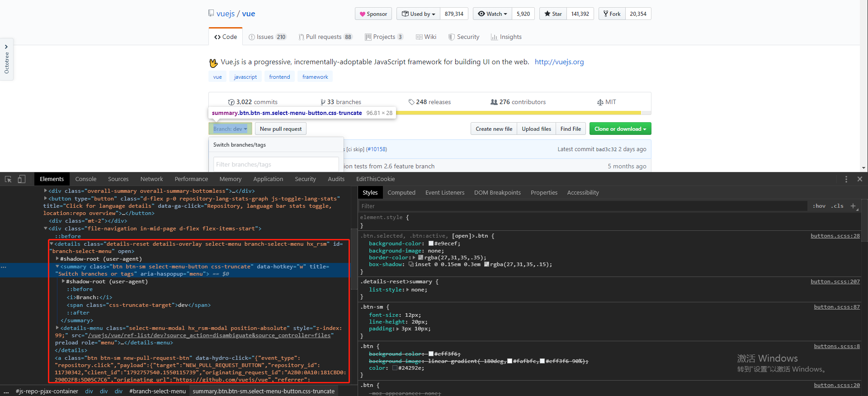The image size is (868, 396).
Task: Select the #branch-select-menu breadcrumb
Action: point(157,391)
